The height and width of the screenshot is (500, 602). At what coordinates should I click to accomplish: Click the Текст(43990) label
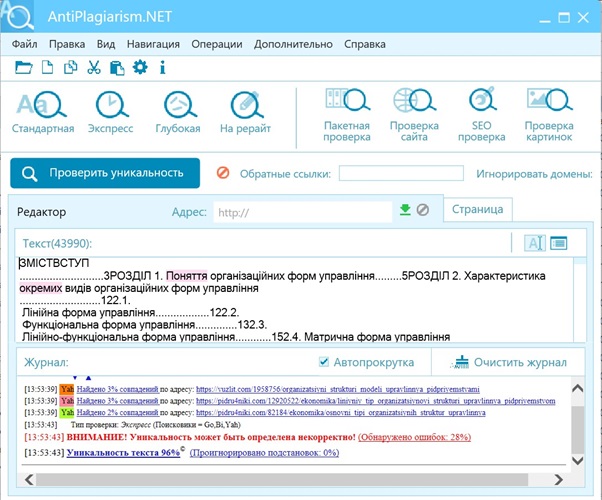[57, 243]
